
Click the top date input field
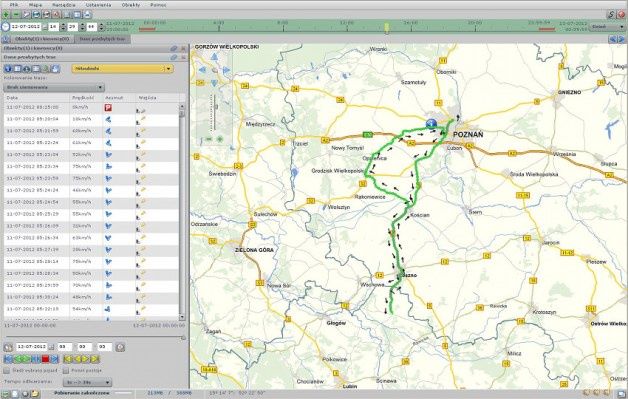(x=26, y=27)
